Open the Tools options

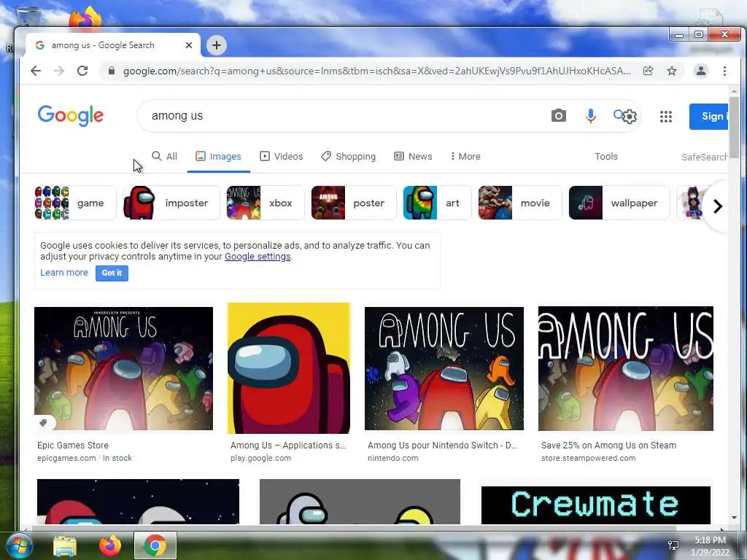pos(606,156)
